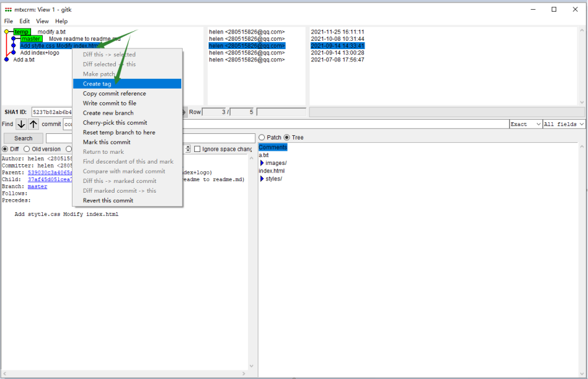Maximize the gitk window

coord(554,9)
